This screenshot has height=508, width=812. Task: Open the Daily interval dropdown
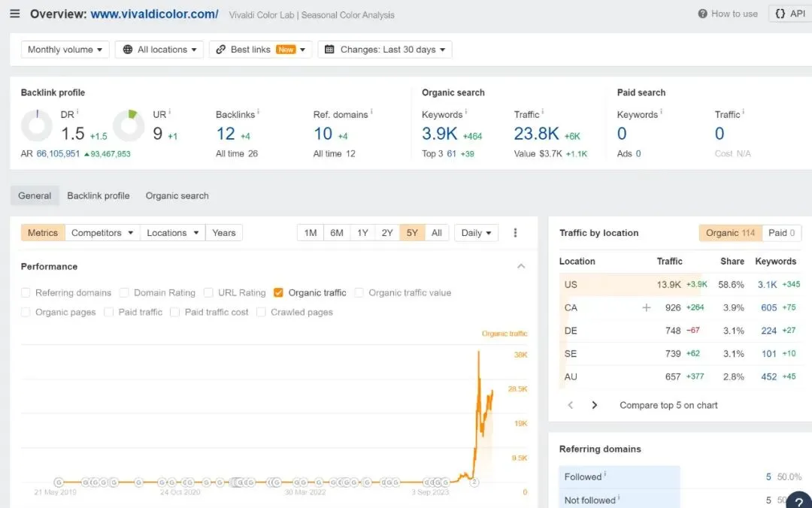(x=477, y=233)
